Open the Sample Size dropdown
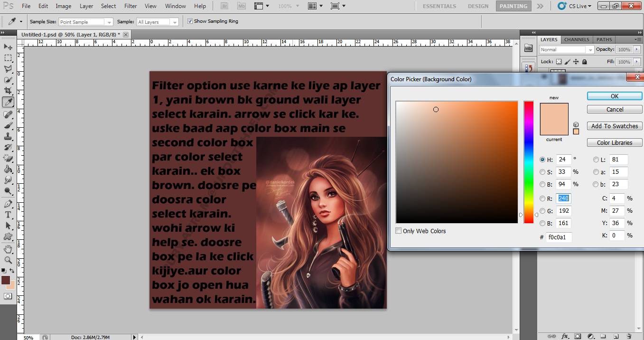The height and width of the screenshot is (340, 644). [86, 22]
